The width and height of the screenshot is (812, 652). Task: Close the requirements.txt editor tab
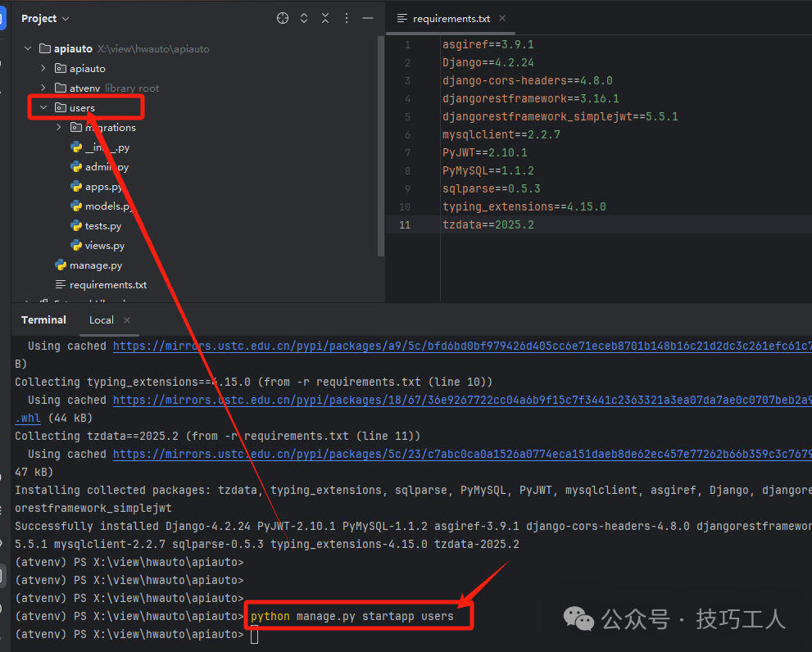(502, 18)
